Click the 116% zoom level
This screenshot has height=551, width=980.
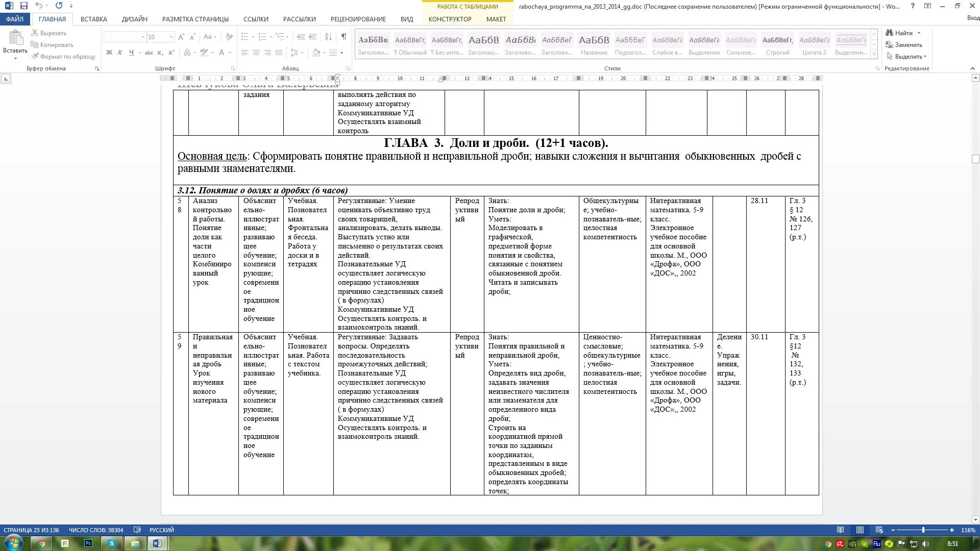tap(968, 530)
